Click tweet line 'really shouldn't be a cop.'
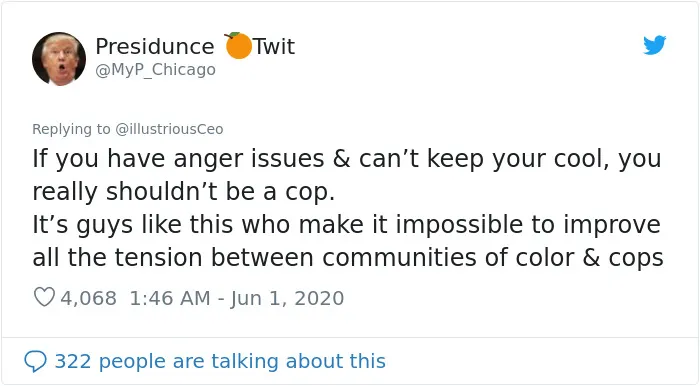The height and width of the screenshot is (386, 700). tap(183, 192)
